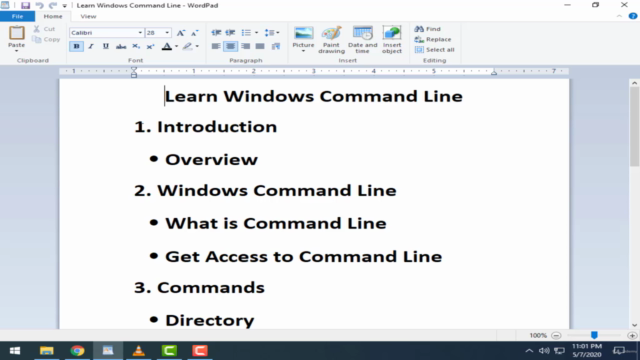This screenshot has height=360, width=640.
Task: Insert a Picture
Action: pos(303,36)
